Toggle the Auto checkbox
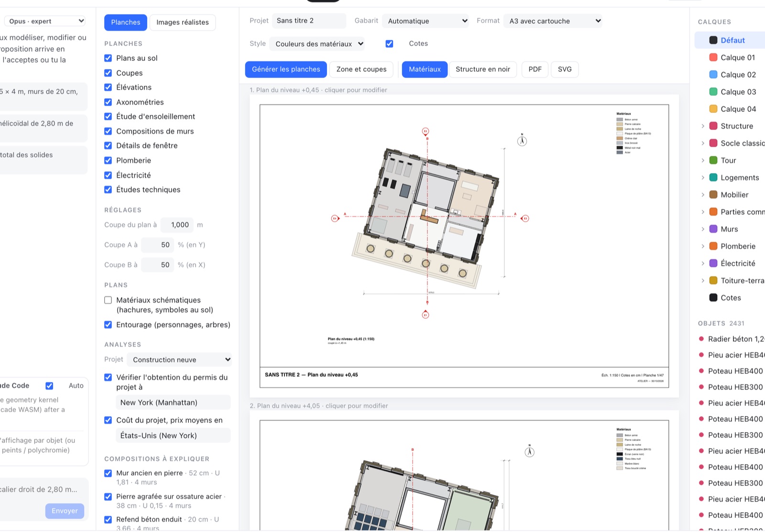Viewport: 765px width, 532px height. tap(49, 386)
